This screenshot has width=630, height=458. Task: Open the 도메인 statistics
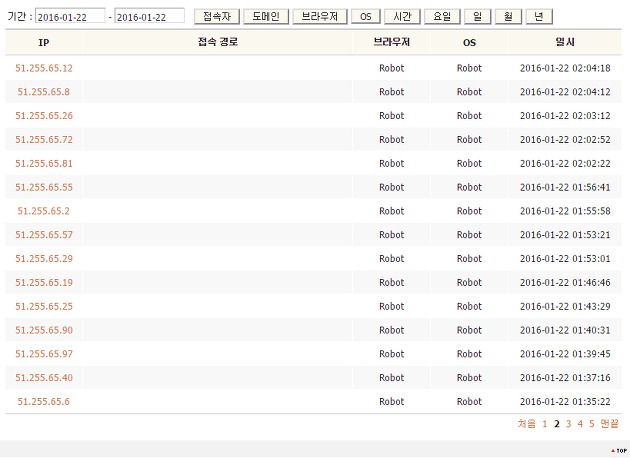point(266,16)
